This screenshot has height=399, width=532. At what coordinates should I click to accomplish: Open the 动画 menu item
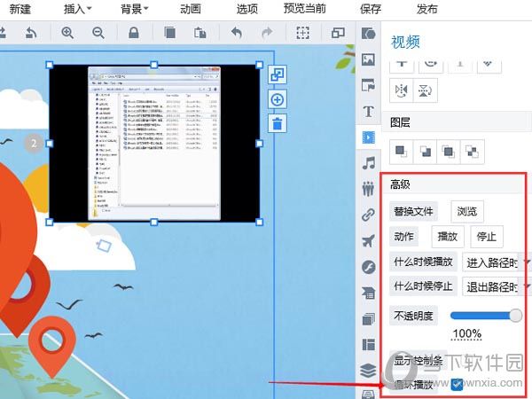191,9
